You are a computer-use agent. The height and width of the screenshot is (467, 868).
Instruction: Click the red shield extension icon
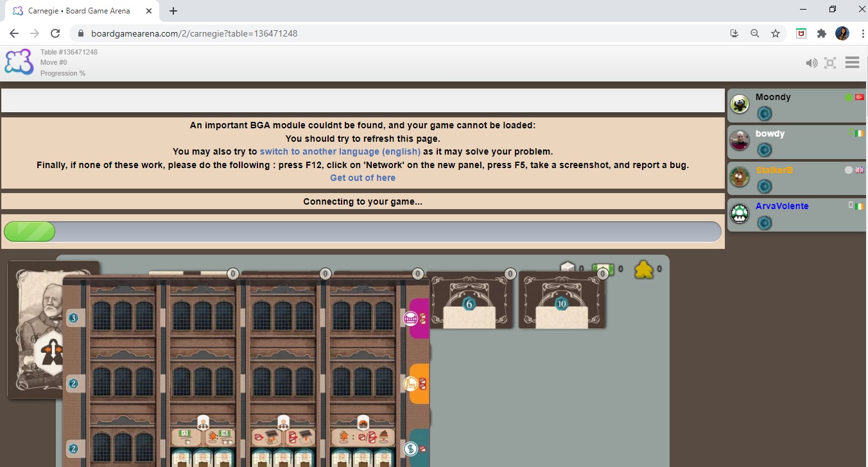pos(801,33)
